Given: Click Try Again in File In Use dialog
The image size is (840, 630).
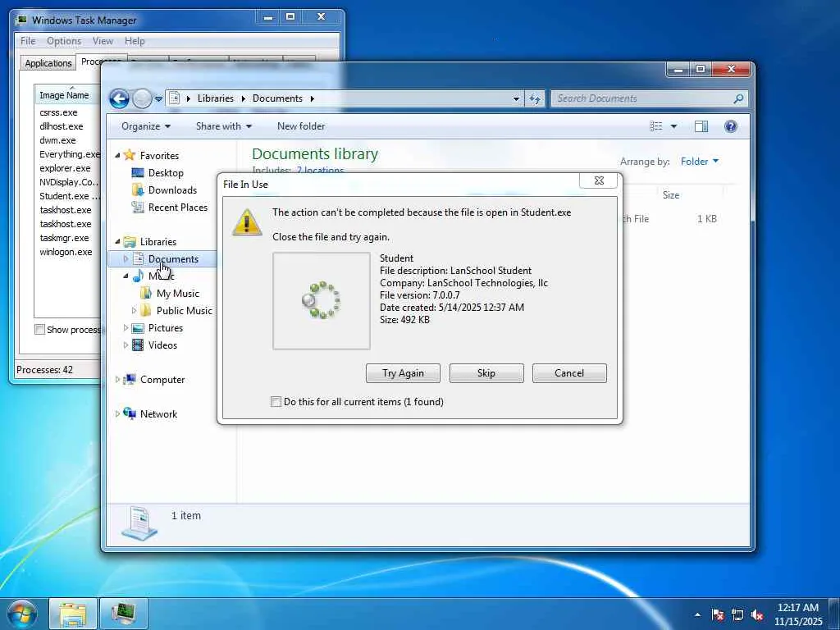Looking at the screenshot, I should pyautogui.click(x=403, y=373).
